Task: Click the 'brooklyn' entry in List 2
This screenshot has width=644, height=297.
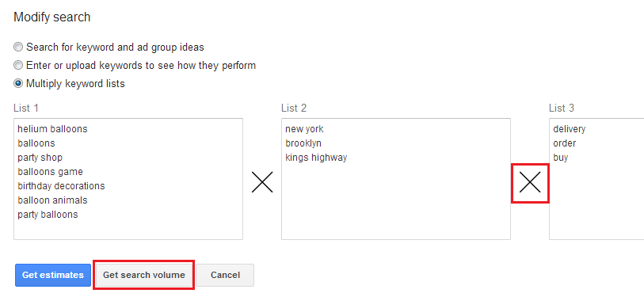Action: tap(303, 143)
